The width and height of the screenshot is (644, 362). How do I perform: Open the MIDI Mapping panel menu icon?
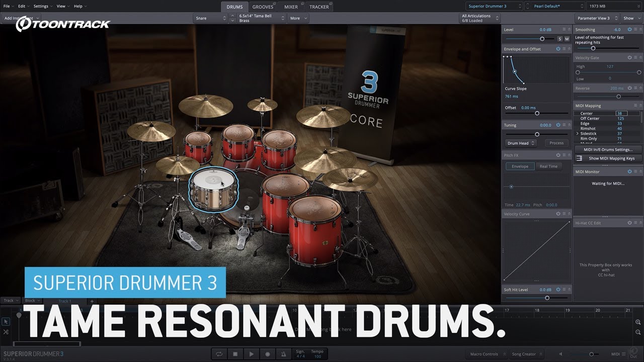click(x=635, y=106)
